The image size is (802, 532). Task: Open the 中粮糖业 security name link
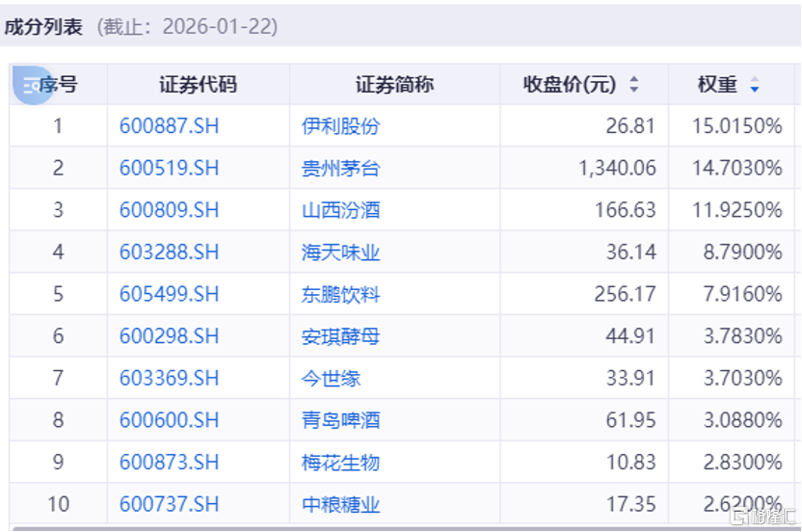pos(340,504)
